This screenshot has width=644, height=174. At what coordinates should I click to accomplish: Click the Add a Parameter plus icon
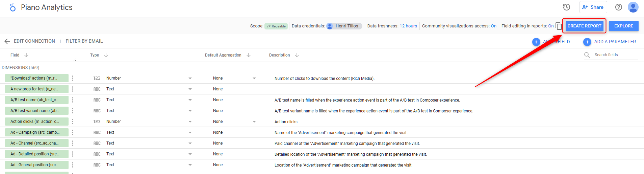[587, 42]
